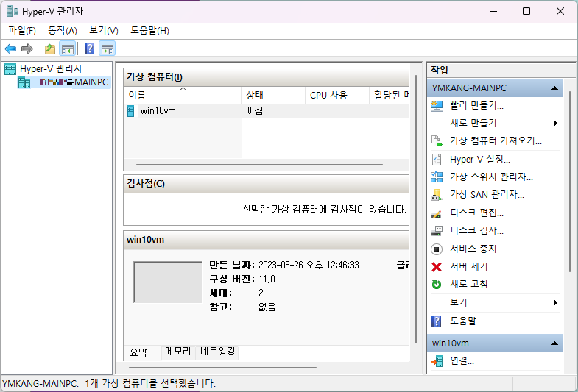Click the 검사점(C) section header
578x392 pixels.
point(267,184)
